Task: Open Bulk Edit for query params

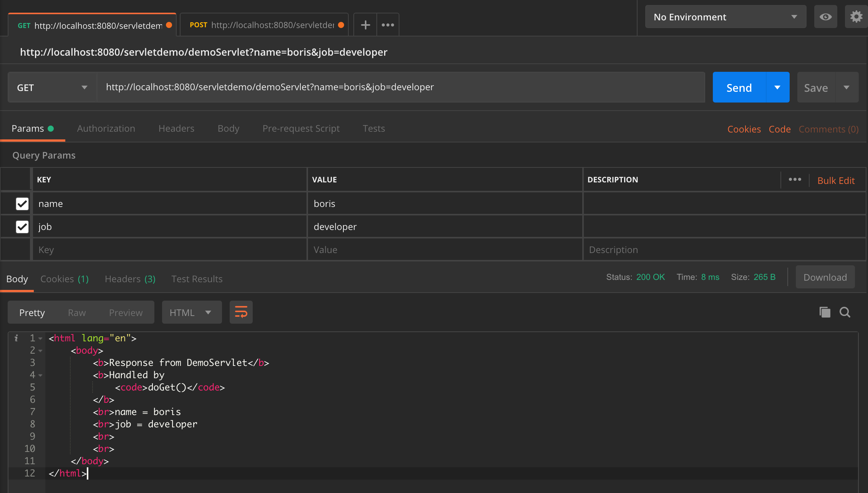Action: [x=836, y=180]
